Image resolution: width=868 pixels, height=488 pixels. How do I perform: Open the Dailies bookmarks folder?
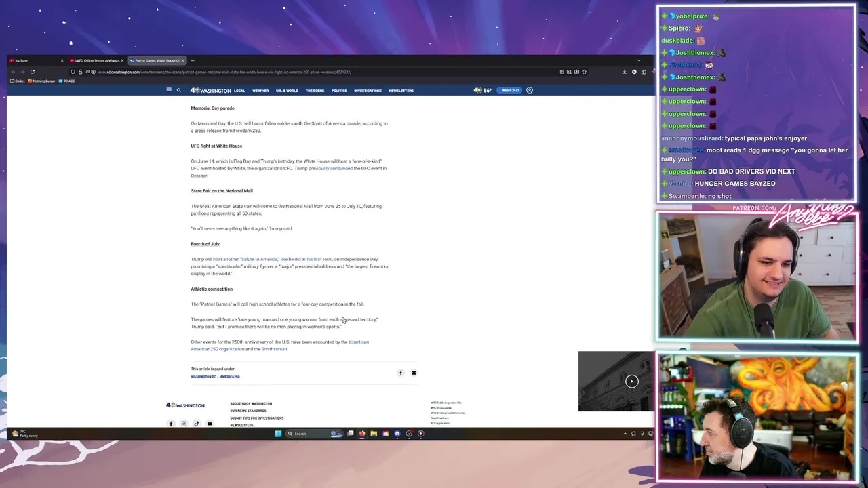pos(18,81)
